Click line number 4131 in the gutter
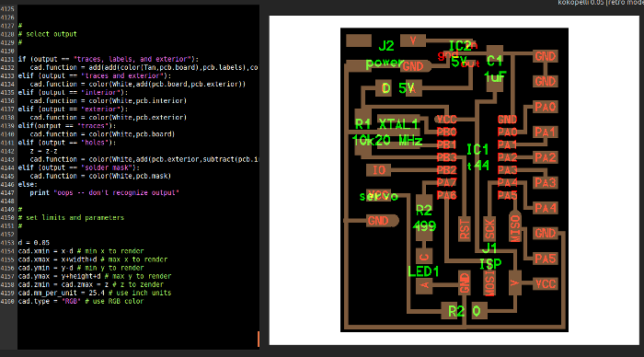This screenshot has width=644, height=357. [x=7, y=59]
